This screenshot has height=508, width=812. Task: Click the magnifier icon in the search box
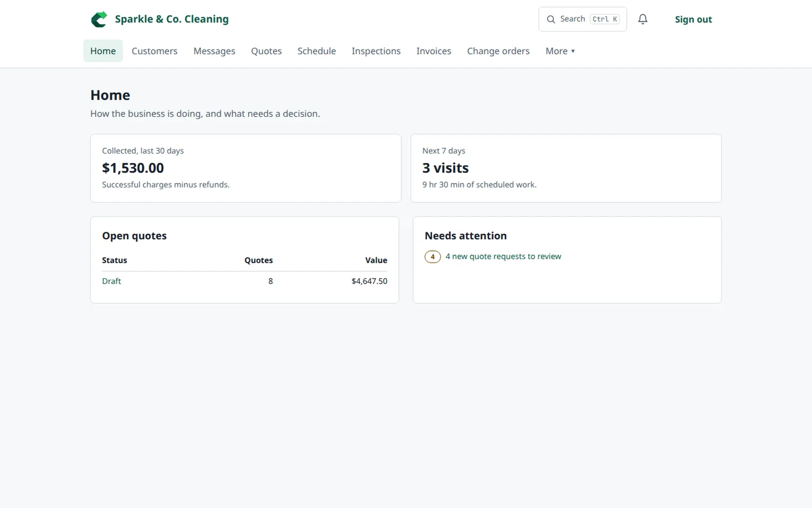click(551, 19)
